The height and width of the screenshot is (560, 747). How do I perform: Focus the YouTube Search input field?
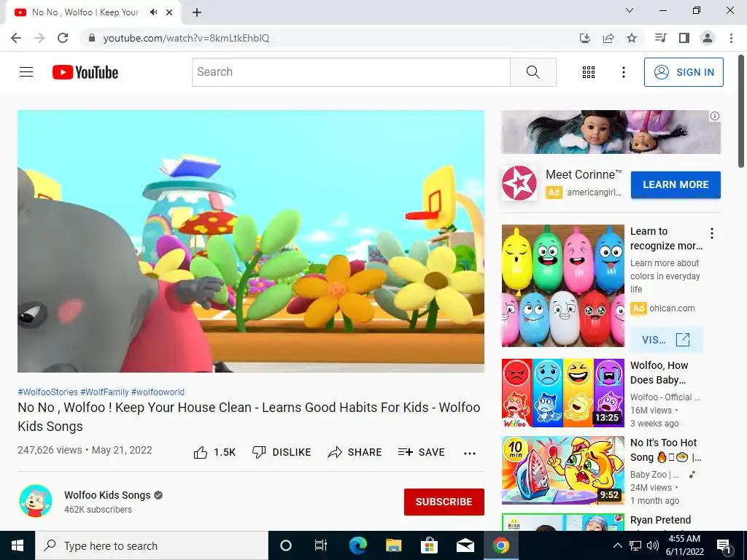tap(351, 72)
